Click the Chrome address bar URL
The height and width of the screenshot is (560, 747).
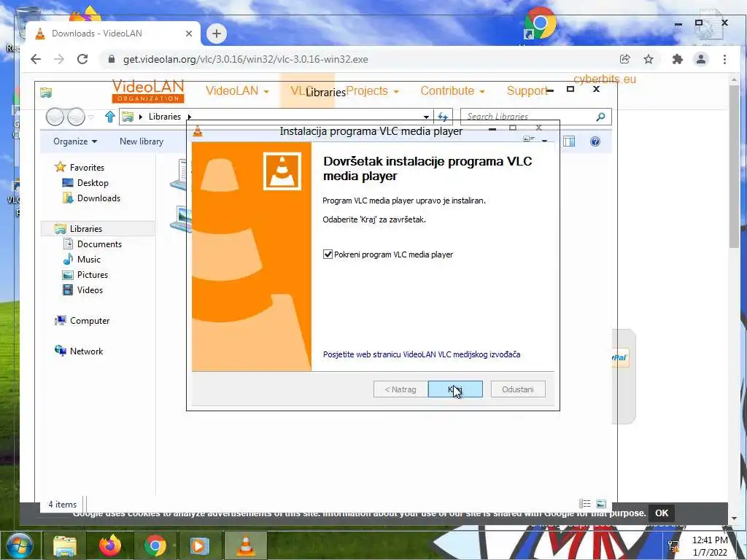[246, 60]
